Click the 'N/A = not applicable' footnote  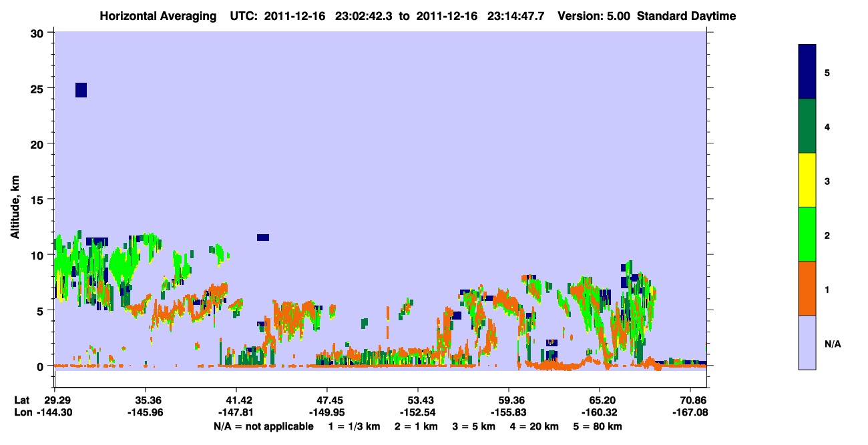tap(263, 426)
